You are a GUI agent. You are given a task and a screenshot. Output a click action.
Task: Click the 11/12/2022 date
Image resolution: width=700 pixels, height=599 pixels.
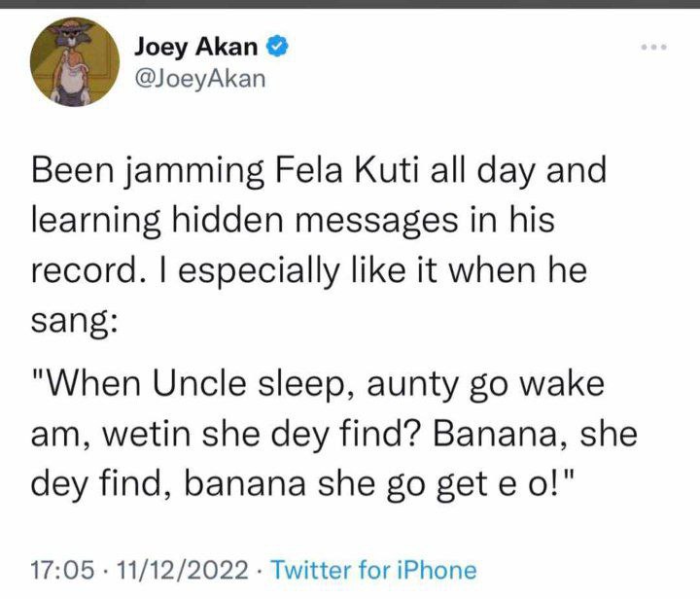coord(182,570)
